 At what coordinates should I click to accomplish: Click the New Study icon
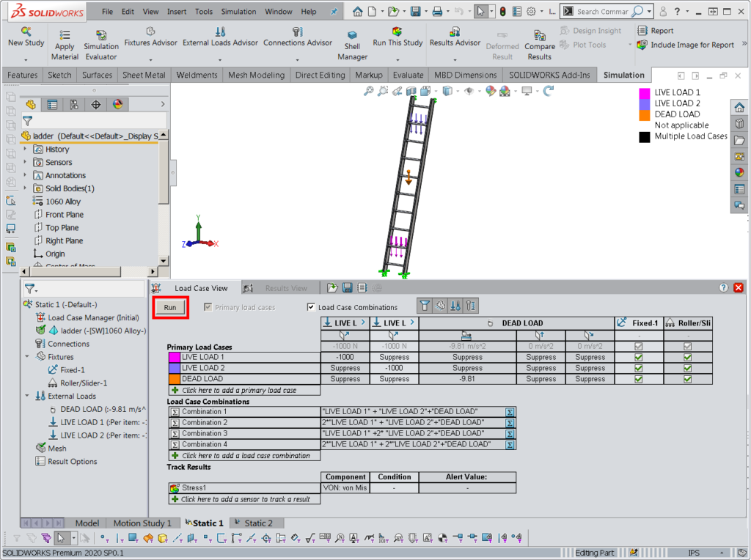click(26, 32)
